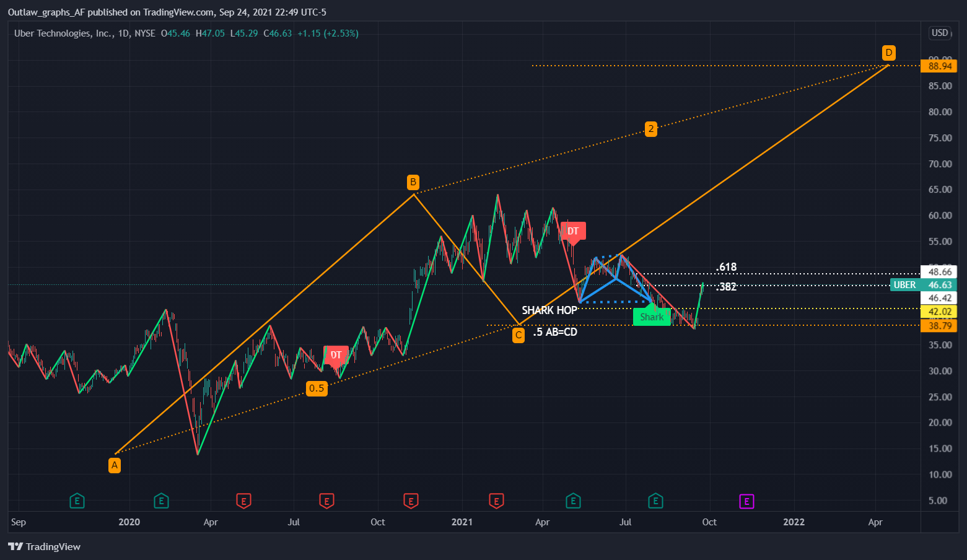Open the purple upcoming earnings marker

[746, 501]
